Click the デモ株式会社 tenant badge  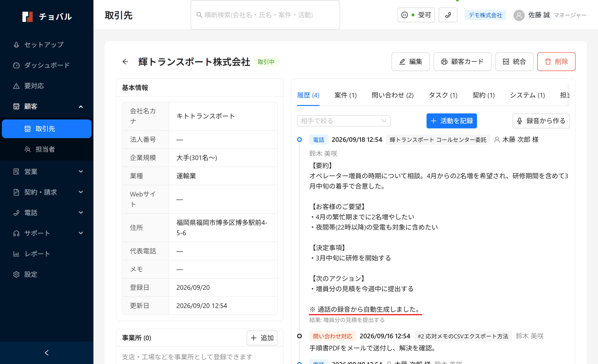(485, 15)
